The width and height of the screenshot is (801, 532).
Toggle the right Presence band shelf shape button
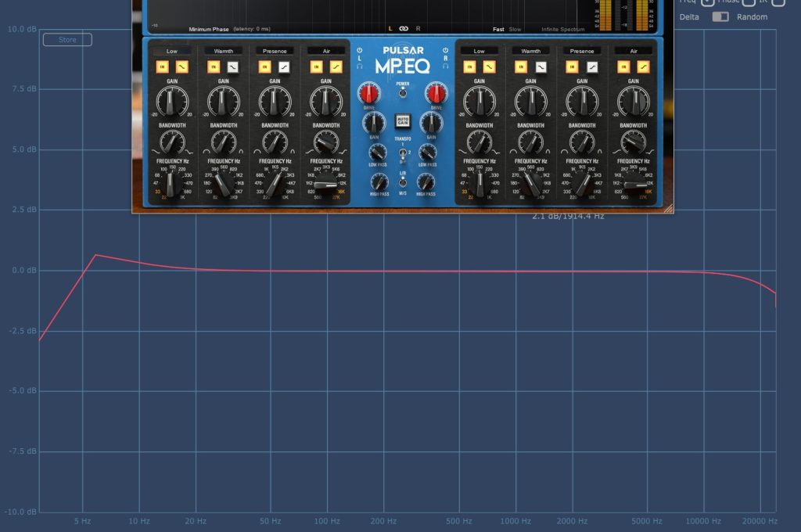[592, 67]
